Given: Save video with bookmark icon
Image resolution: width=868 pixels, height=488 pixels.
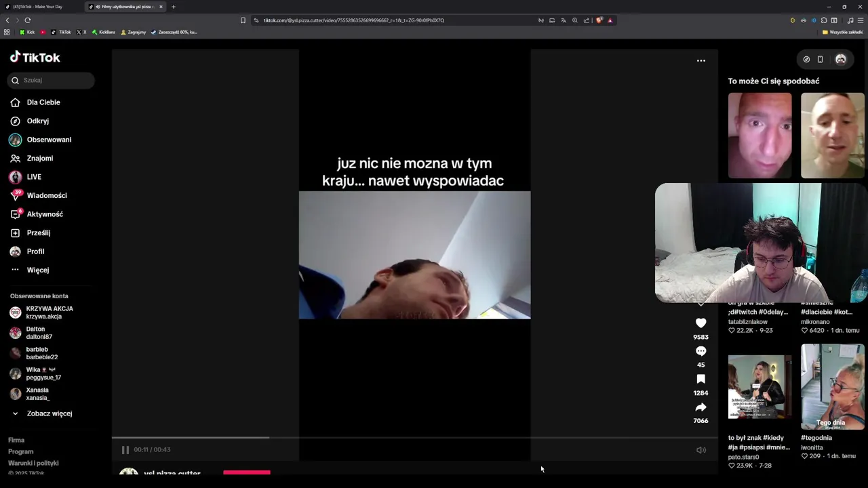Looking at the screenshot, I should click(701, 379).
